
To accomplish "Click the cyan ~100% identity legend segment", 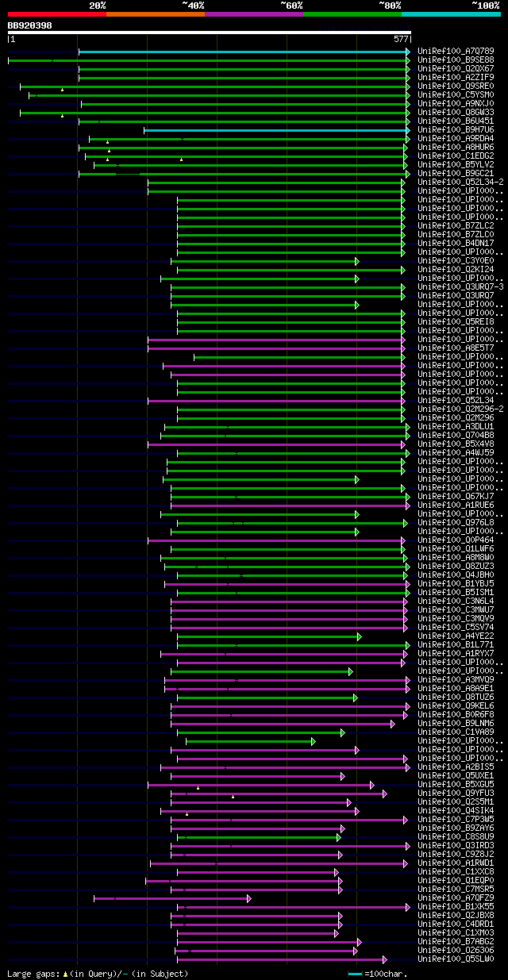I will [x=451, y=13].
